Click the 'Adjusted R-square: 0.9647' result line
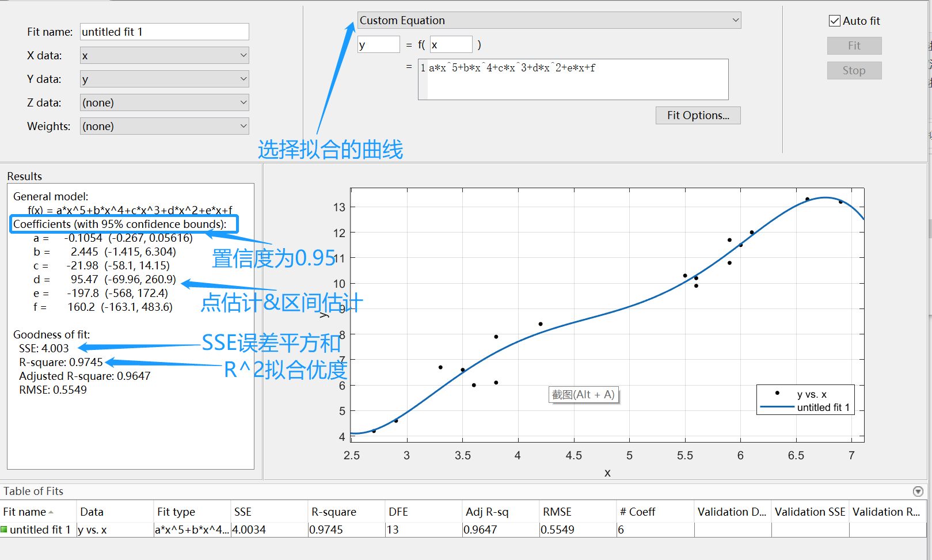This screenshot has width=932, height=560. 85,376
